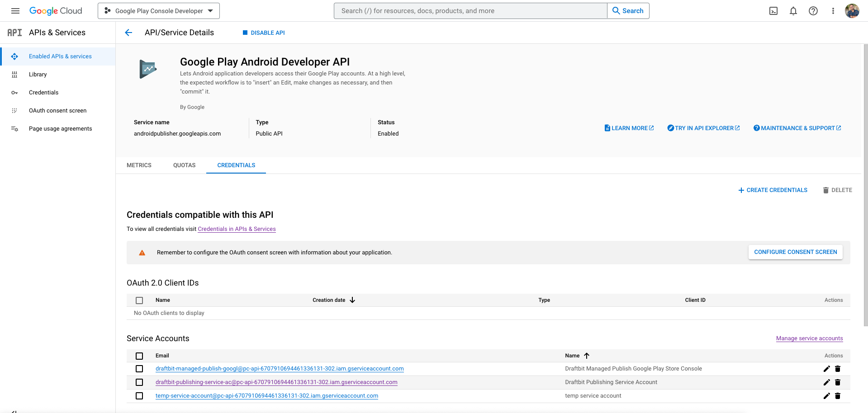Click the user profile avatar

click(x=852, y=11)
